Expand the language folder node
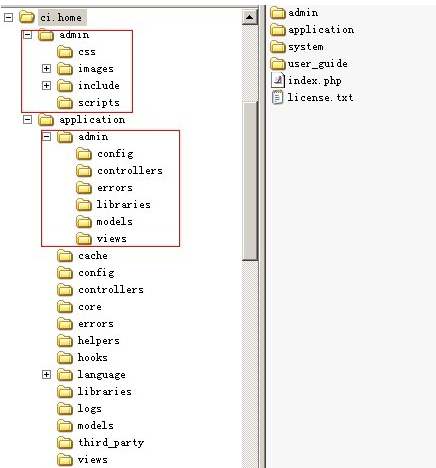Image resolution: width=436 pixels, height=468 pixels. [46, 374]
